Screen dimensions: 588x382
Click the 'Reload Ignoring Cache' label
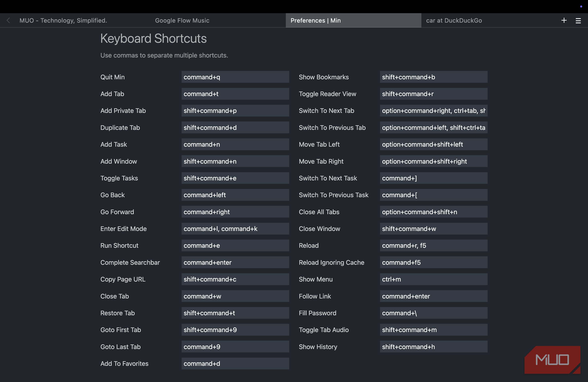click(x=331, y=263)
